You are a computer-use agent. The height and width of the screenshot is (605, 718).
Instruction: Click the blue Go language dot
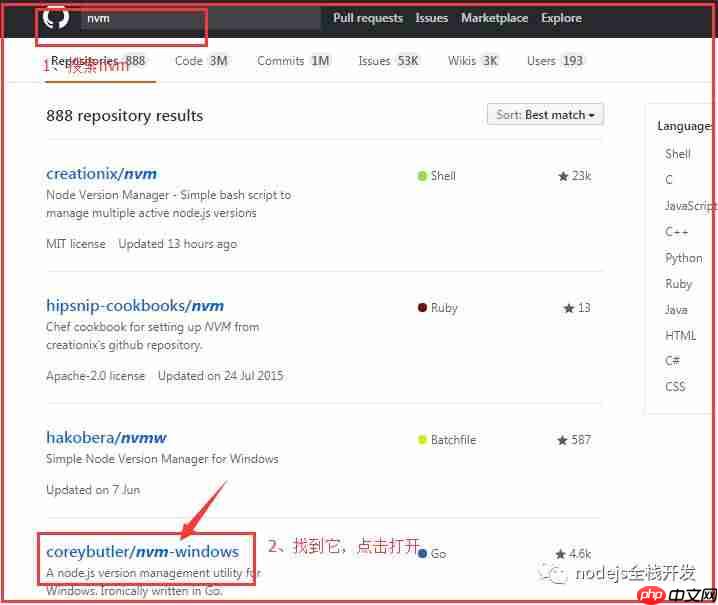pos(422,554)
